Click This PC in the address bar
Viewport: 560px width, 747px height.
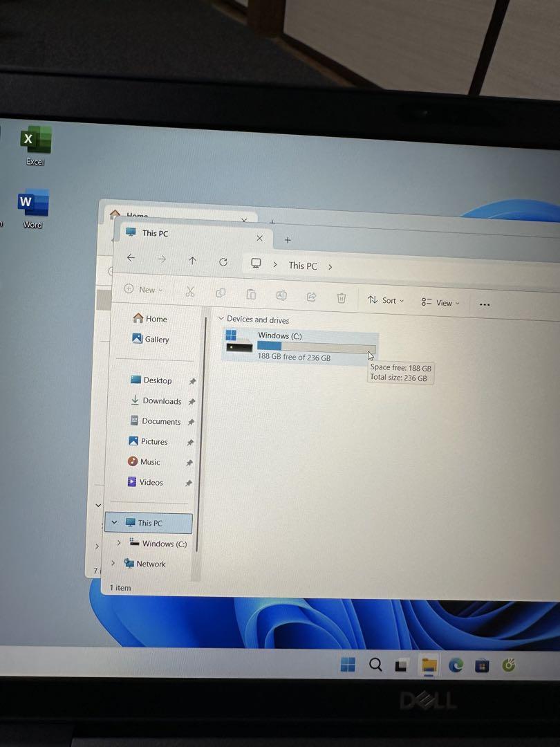[303, 266]
